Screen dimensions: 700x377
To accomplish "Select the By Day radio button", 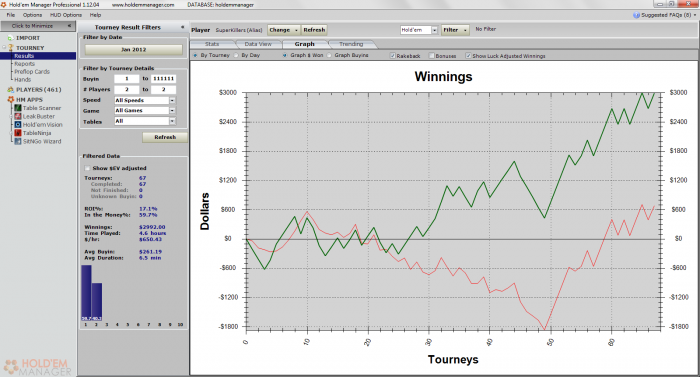I will pos(237,55).
